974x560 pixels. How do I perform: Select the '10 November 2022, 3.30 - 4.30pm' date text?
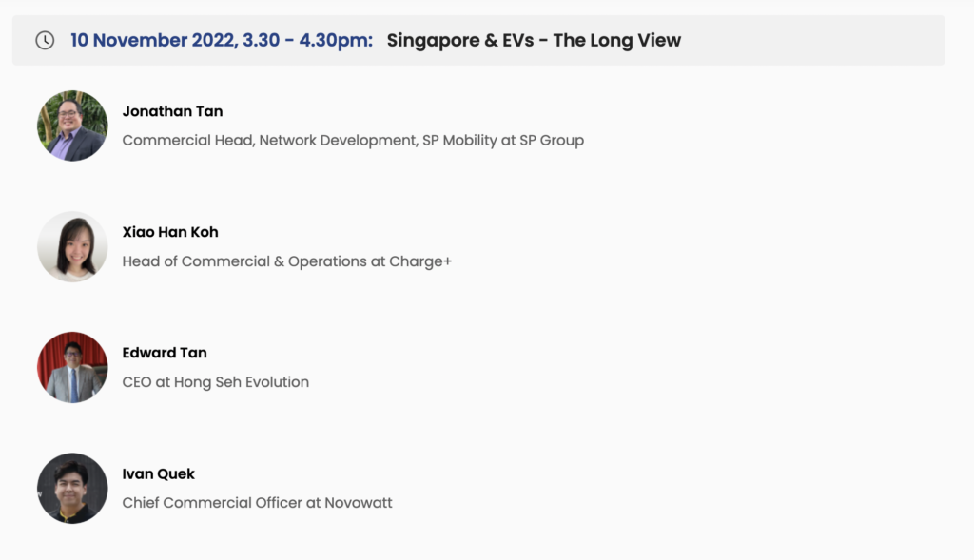click(222, 41)
